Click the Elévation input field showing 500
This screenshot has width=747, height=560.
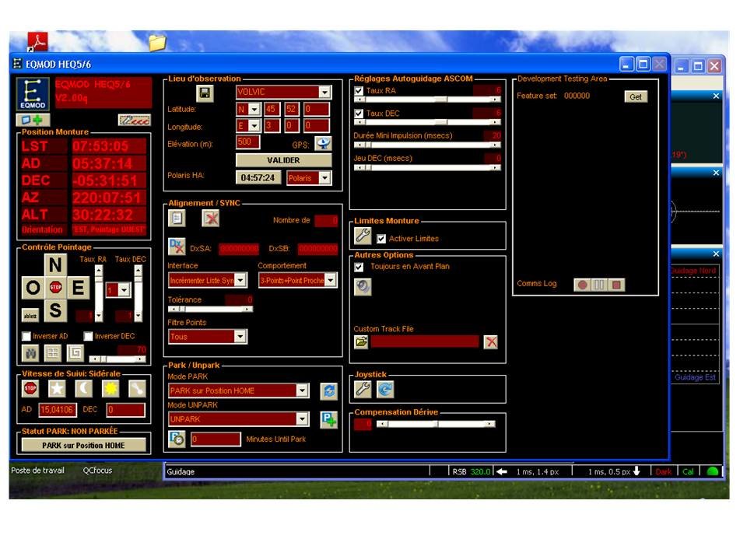point(247,142)
